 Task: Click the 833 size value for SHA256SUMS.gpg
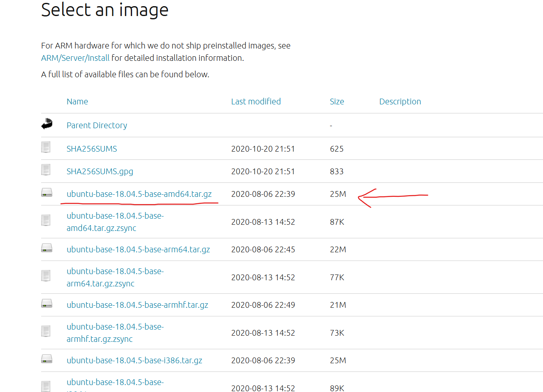pos(336,171)
